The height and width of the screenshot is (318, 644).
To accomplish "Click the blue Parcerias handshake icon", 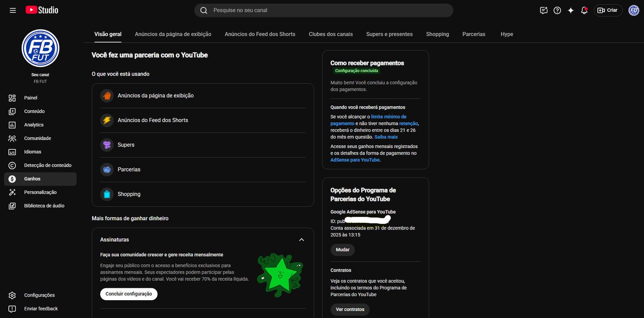I will click(x=107, y=169).
